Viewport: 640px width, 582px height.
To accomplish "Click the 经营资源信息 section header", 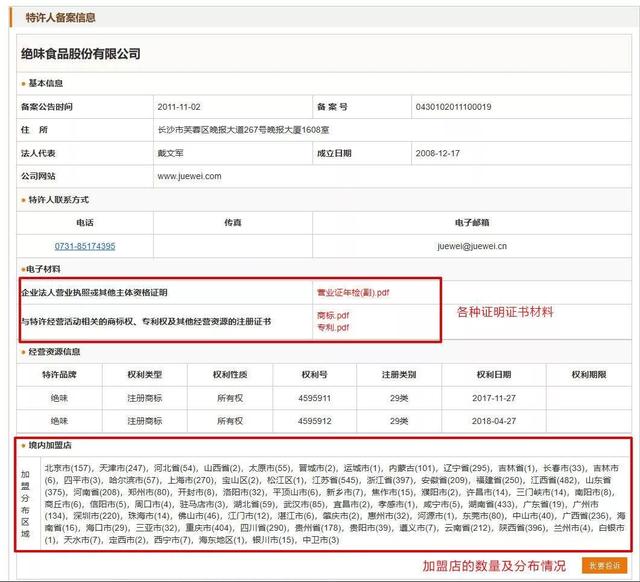I will click(54, 352).
